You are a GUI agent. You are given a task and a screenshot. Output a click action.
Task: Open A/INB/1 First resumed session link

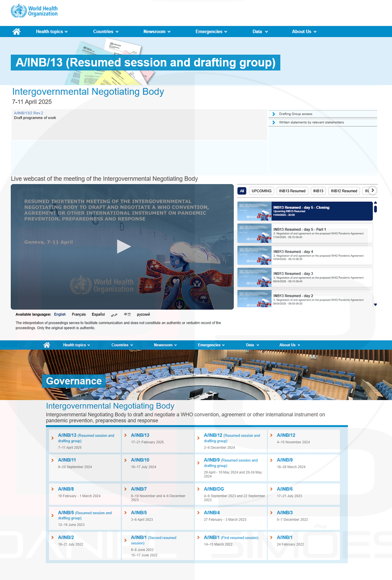point(231,537)
